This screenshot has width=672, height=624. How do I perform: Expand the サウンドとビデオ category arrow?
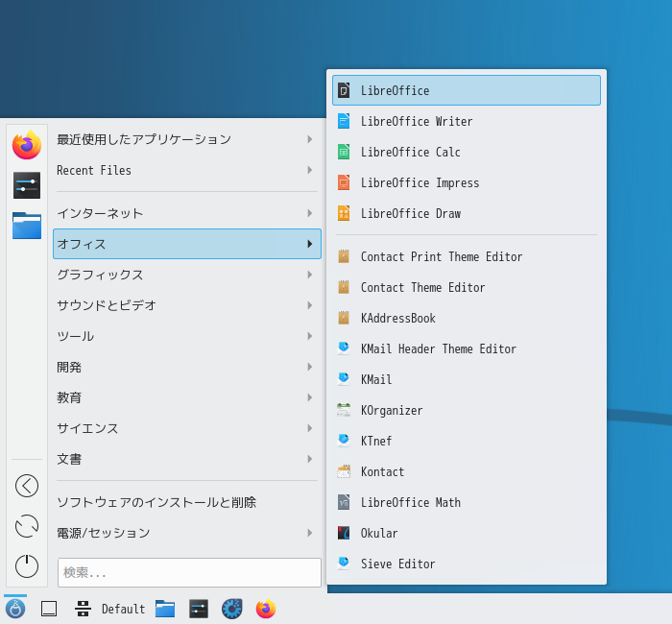point(309,305)
